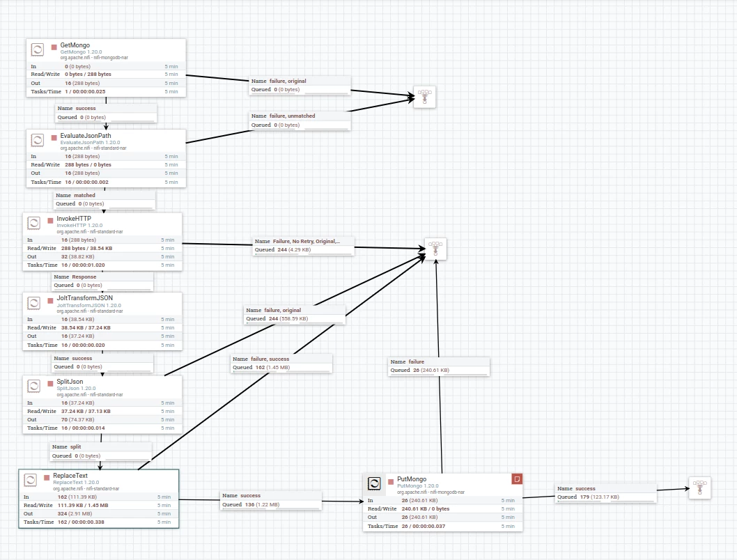Select the 'failure' connection with 26 queued
737x560 pixels.
click(439, 366)
